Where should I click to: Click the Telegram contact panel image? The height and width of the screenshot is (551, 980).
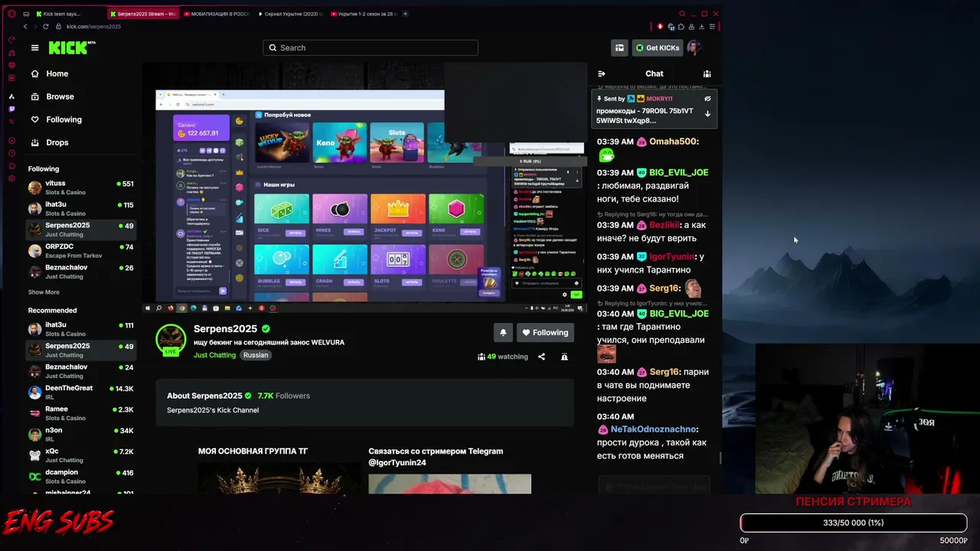pos(449,484)
